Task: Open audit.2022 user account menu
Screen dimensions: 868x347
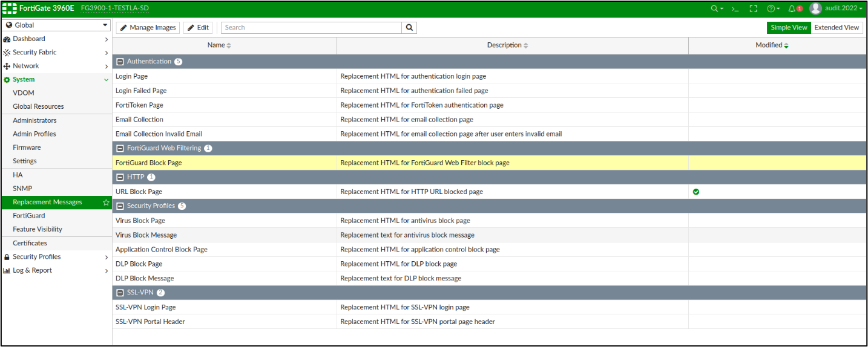Action: pos(836,8)
